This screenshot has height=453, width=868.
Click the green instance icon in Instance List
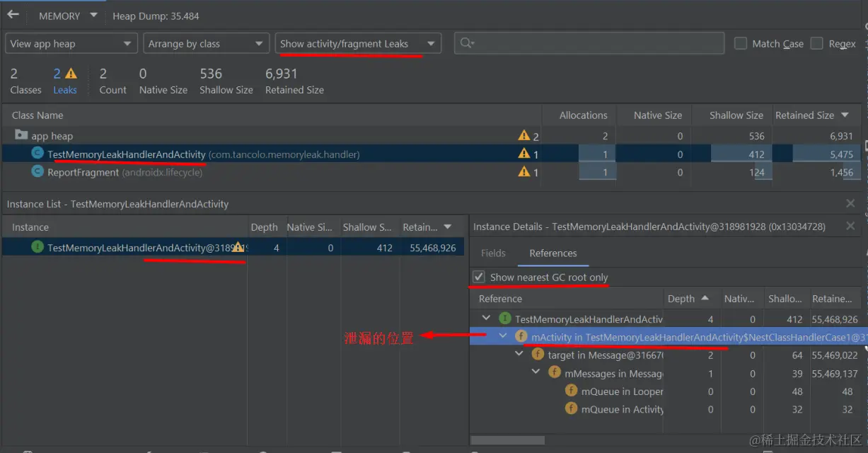(x=37, y=247)
